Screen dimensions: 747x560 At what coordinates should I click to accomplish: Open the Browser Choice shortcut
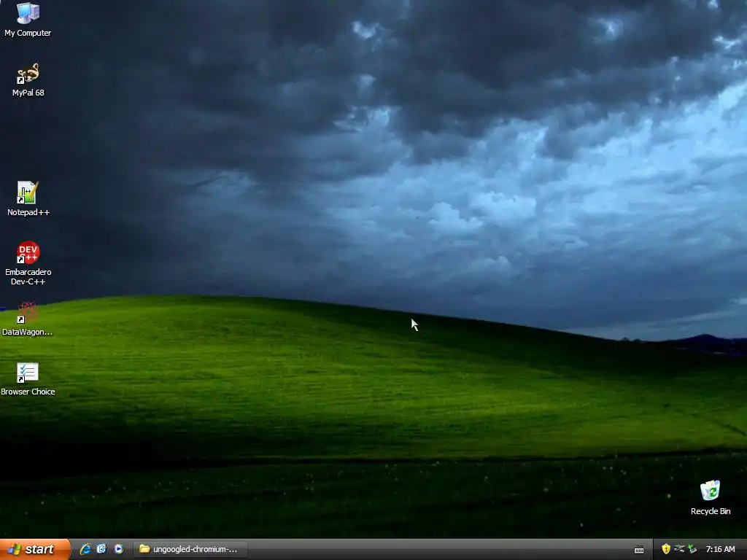click(x=28, y=379)
